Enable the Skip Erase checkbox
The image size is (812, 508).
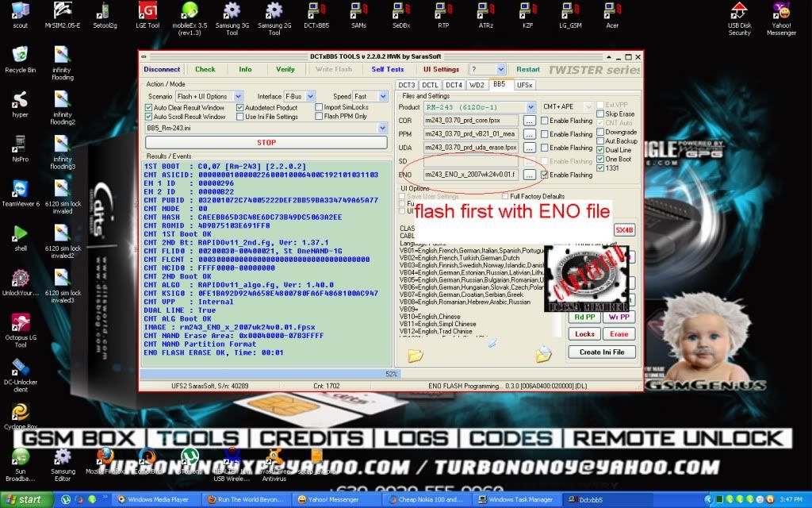[600, 114]
